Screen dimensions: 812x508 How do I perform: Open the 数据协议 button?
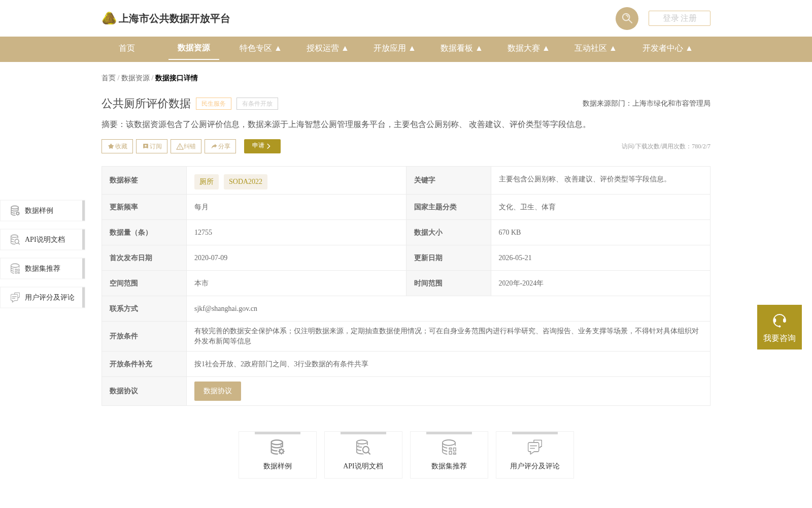pos(218,391)
